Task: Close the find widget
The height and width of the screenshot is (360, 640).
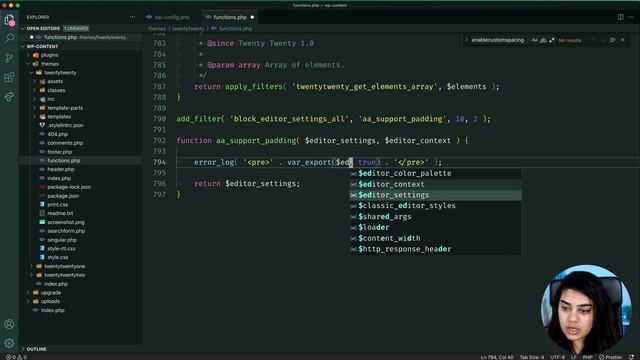Action: click(622, 40)
